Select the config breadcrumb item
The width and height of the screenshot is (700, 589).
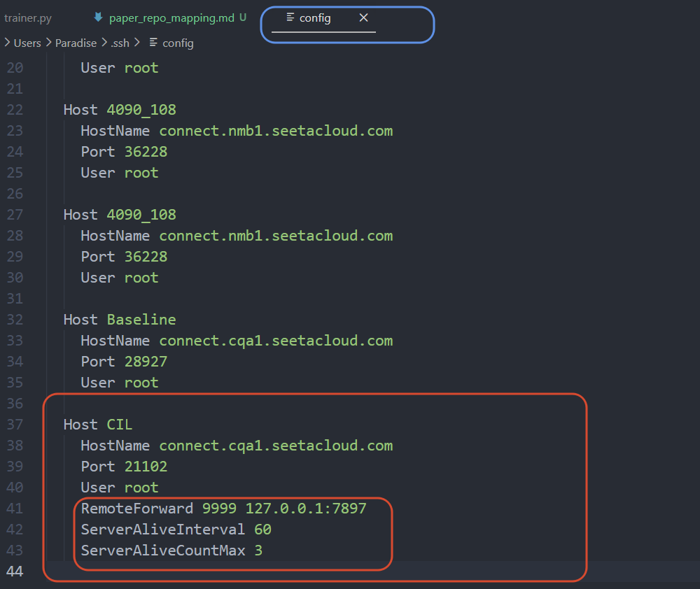pyautogui.click(x=178, y=43)
